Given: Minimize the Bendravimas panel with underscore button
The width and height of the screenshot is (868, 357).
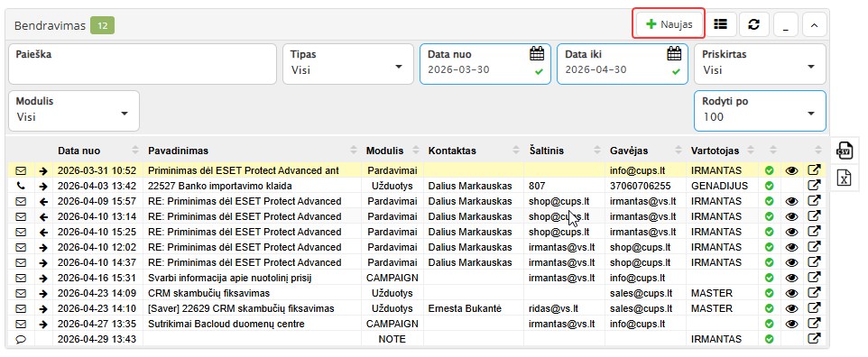Looking at the screenshot, I should (x=785, y=24).
